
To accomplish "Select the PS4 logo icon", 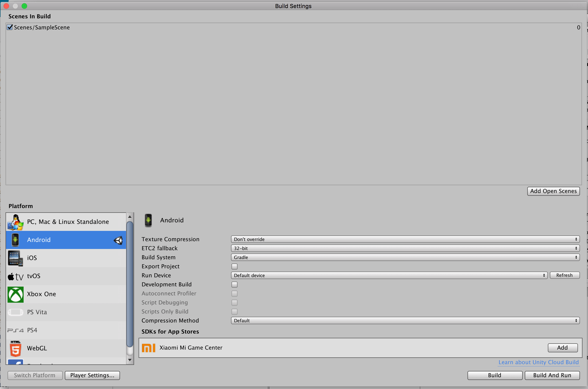I will click(x=16, y=330).
